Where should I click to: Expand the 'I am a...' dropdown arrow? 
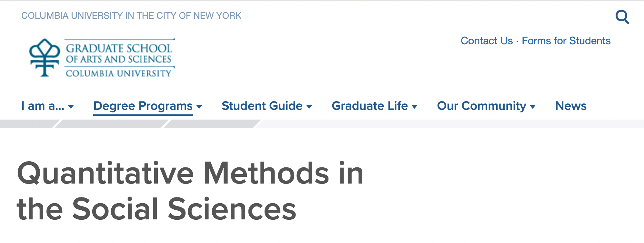tap(71, 107)
